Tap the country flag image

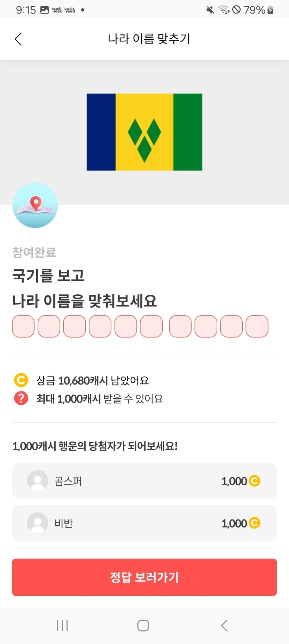coord(144,132)
